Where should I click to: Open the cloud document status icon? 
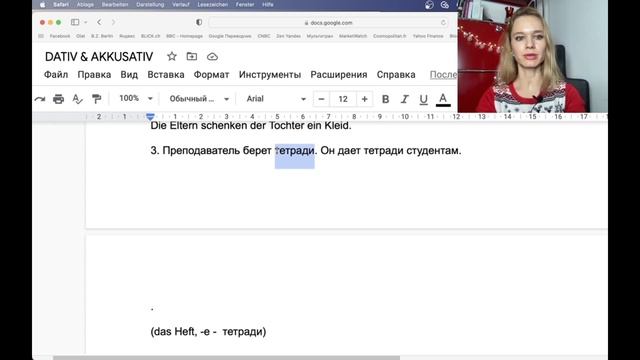(212, 57)
